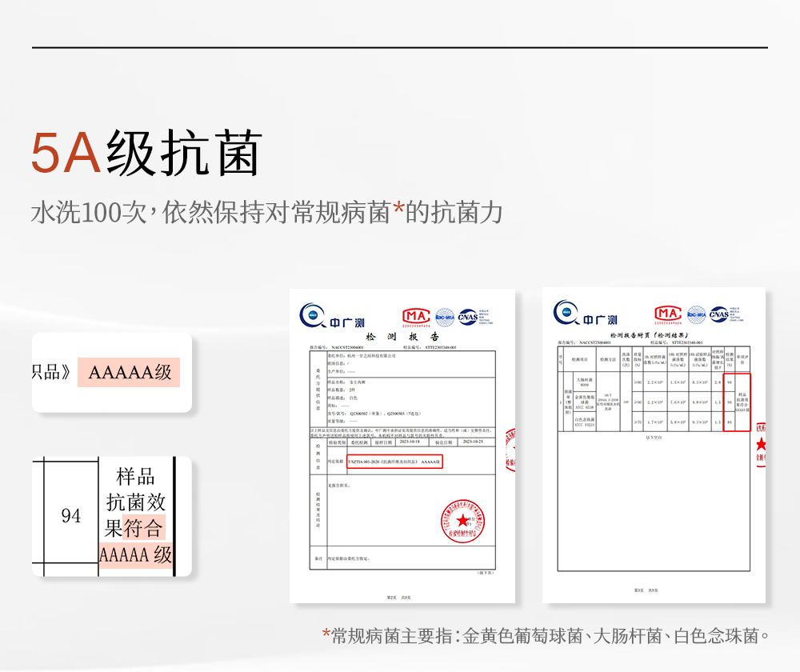Click the date 2023-10-18 in left report
800x672 pixels.
[409, 442]
